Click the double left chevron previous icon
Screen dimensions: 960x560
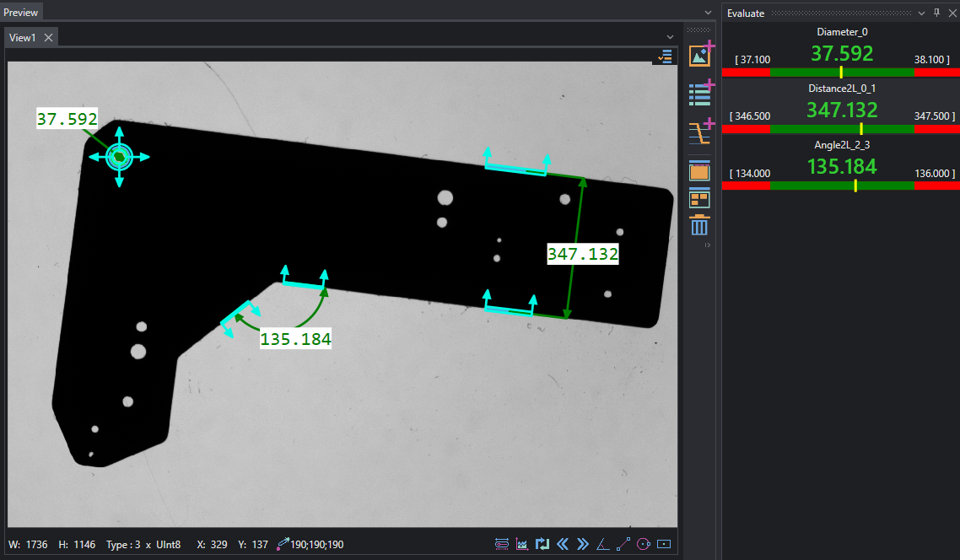pyautogui.click(x=563, y=544)
